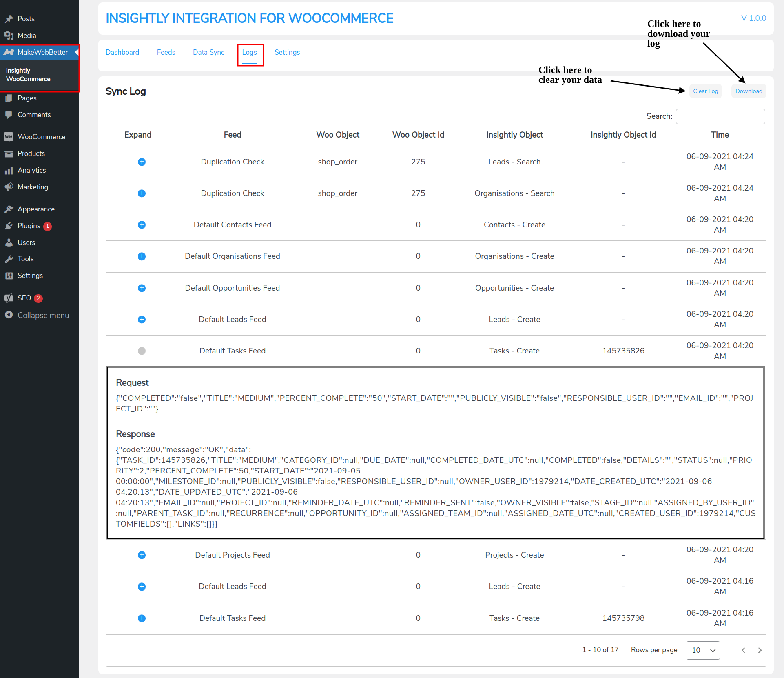Go to next page of log table
The width and height of the screenshot is (784, 678).
[760, 650]
